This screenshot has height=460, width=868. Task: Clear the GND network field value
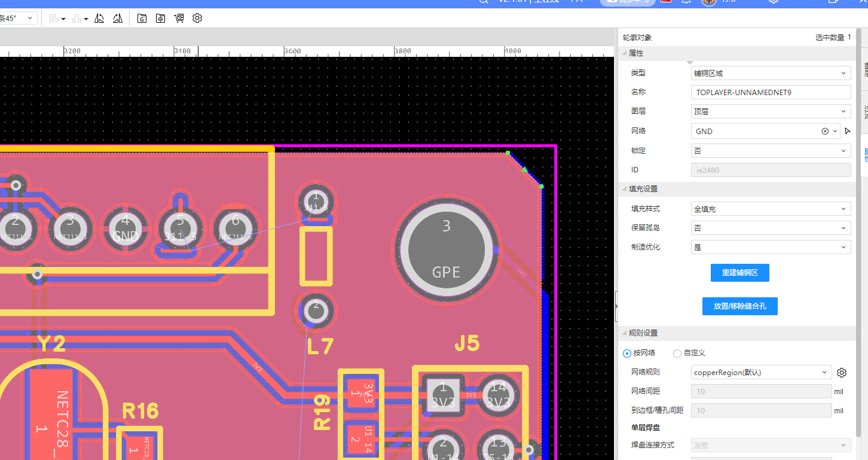pyautogui.click(x=825, y=131)
